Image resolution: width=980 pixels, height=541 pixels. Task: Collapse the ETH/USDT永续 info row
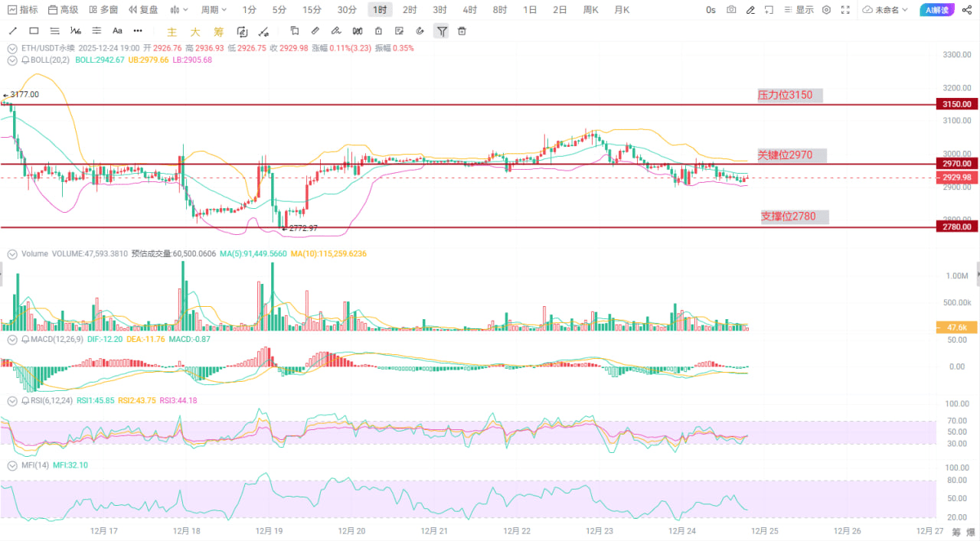(x=12, y=47)
